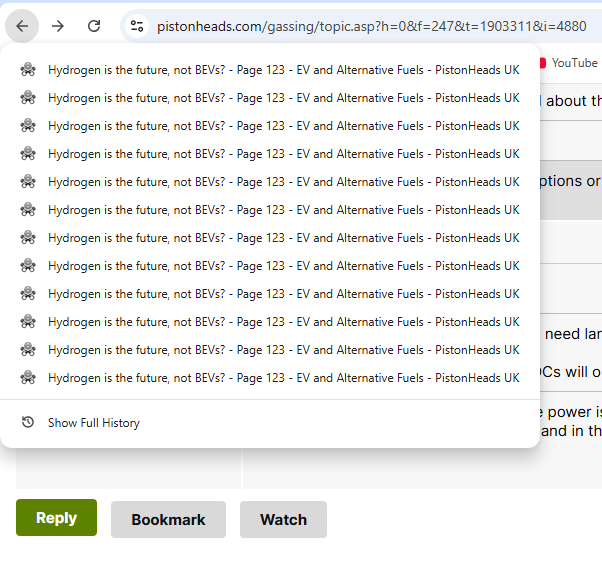
Task: Navigate to the second-to-last history entry
Action: point(283,350)
